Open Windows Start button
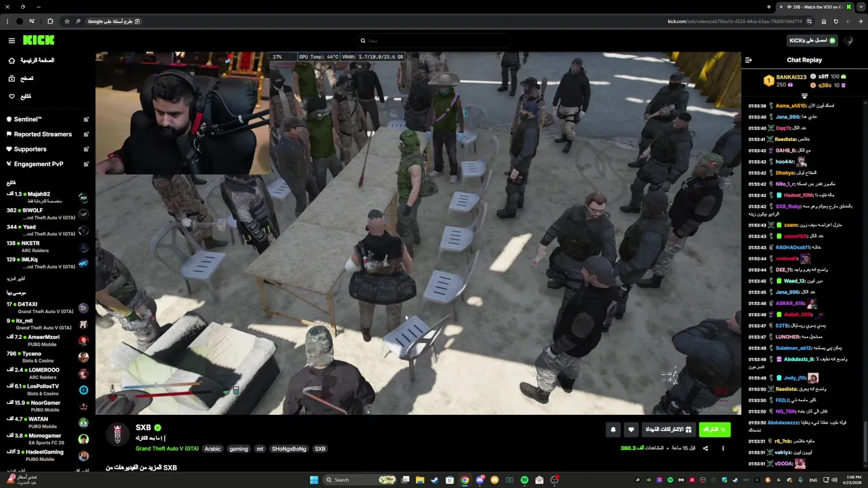 tap(314, 480)
